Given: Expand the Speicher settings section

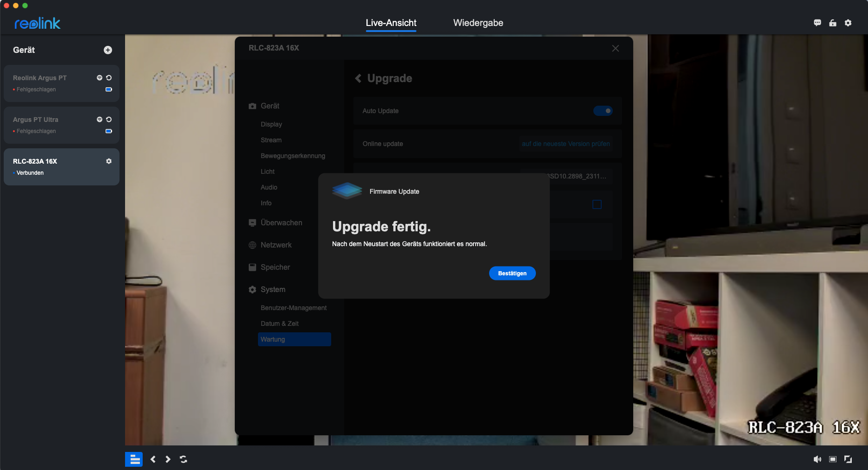Looking at the screenshot, I should [275, 267].
